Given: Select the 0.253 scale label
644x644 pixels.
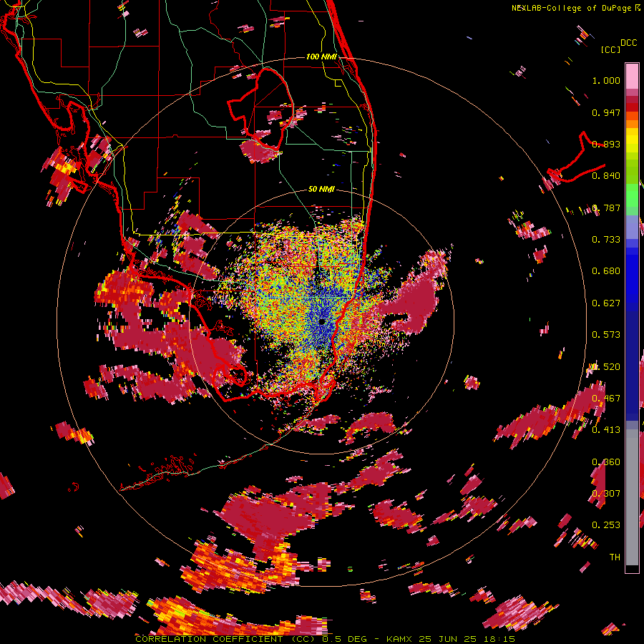Looking at the screenshot, I should pos(606,525).
